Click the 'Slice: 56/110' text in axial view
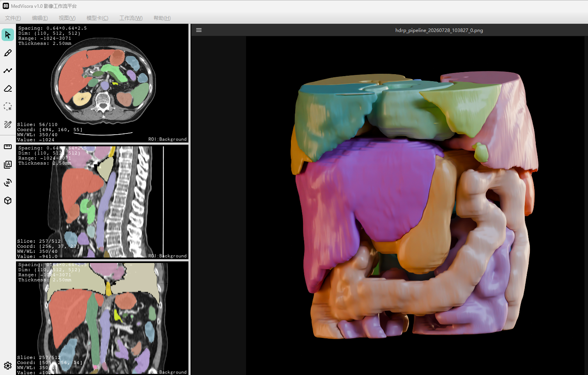 (37, 124)
